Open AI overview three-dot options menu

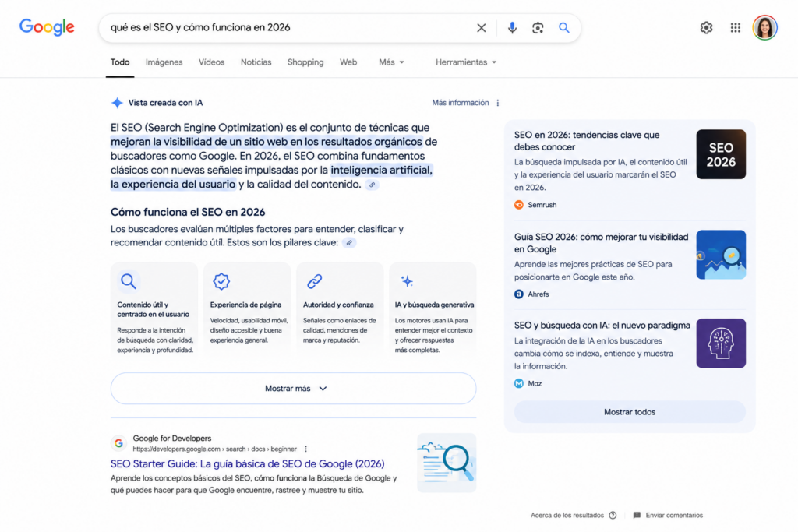[x=498, y=103]
